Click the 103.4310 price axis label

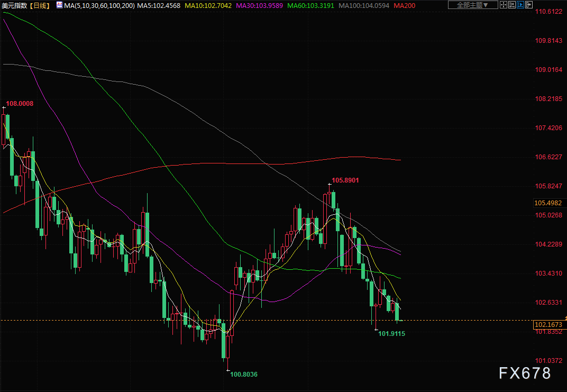tap(548, 274)
